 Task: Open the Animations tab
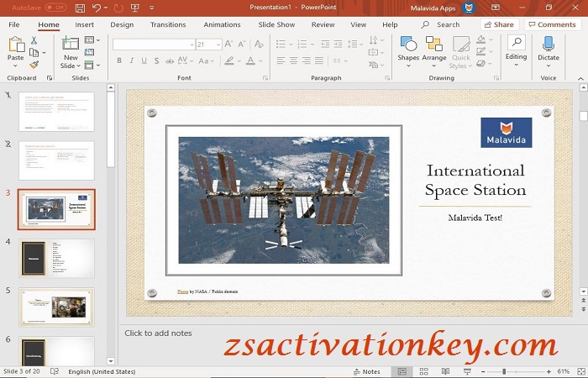pyautogui.click(x=222, y=24)
